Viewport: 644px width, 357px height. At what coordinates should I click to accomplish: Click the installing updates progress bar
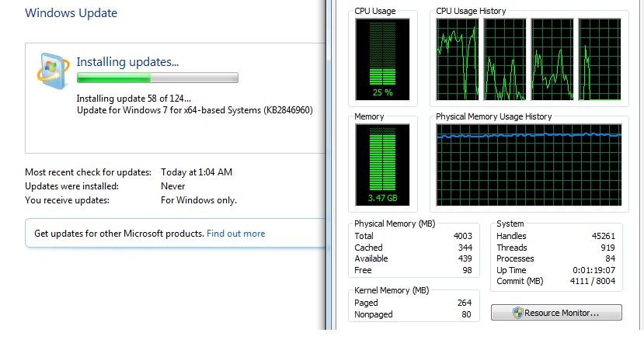(x=157, y=78)
